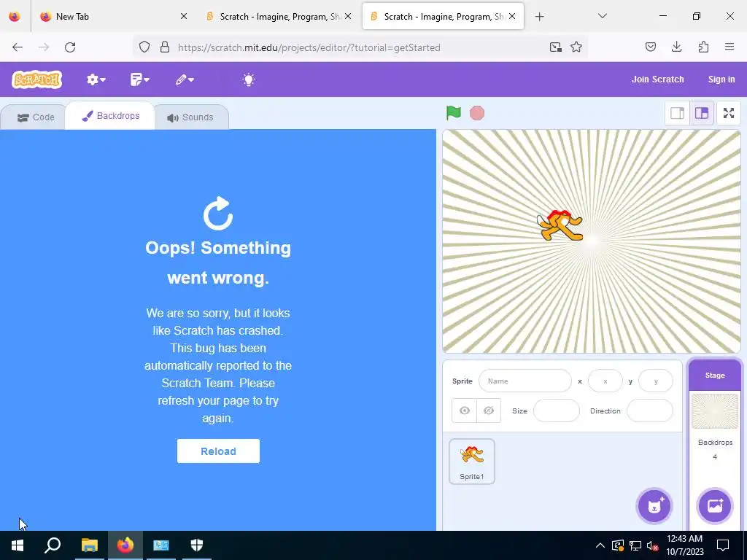Open the Firefox hamburger menu
This screenshot has height=560, width=747.
[x=729, y=47]
